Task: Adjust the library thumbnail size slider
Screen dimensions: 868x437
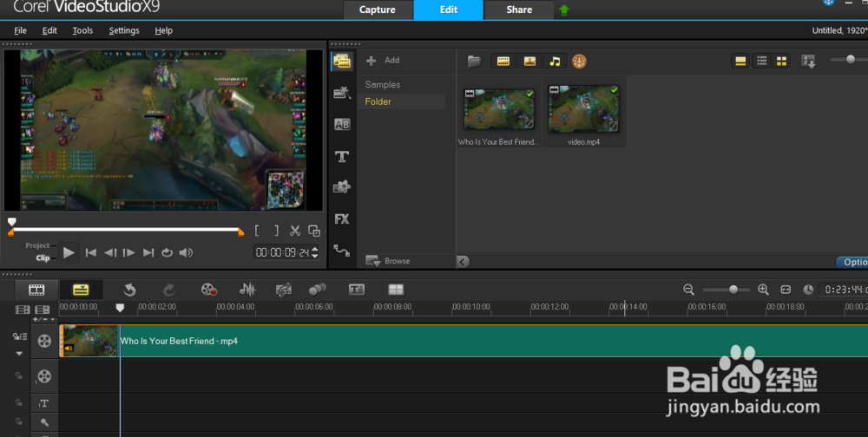Action: point(849,59)
